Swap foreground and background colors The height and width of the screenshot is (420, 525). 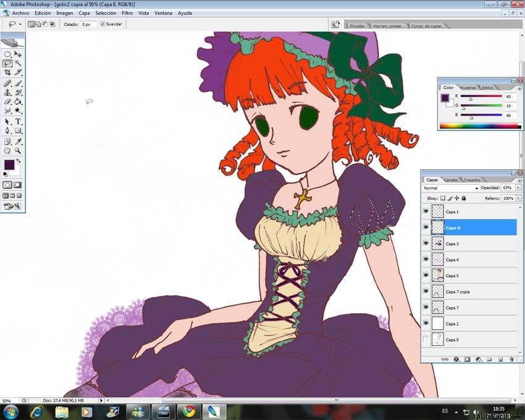pyautogui.click(x=19, y=161)
